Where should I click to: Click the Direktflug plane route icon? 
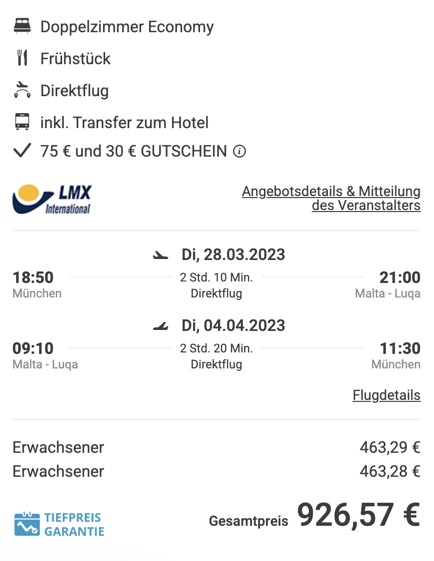22,90
